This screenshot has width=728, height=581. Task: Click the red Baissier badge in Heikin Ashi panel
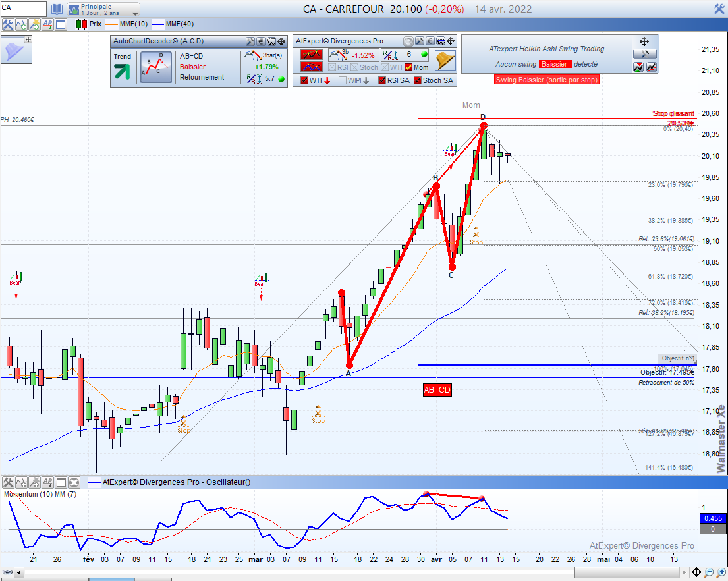tap(554, 64)
